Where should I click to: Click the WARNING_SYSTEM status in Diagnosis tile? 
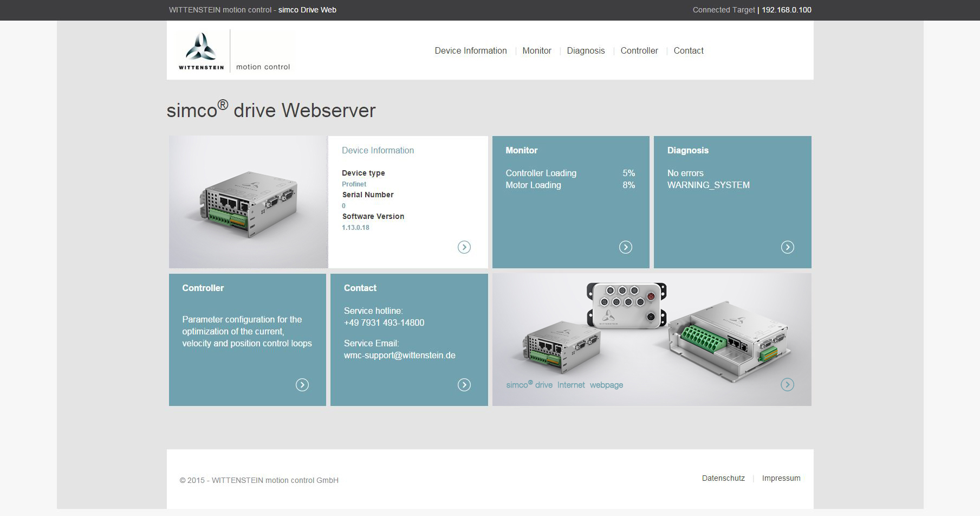[708, 185]
